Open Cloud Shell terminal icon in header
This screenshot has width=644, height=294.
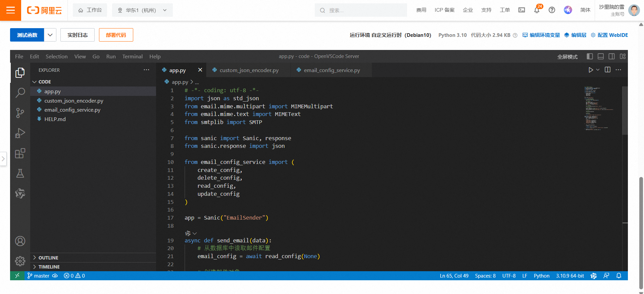[522, 10]
